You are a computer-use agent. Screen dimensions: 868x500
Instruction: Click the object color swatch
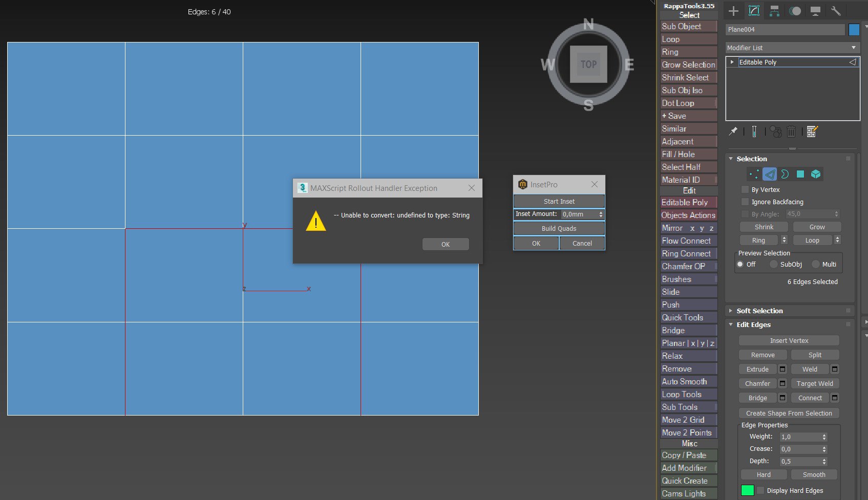(854, 30)
